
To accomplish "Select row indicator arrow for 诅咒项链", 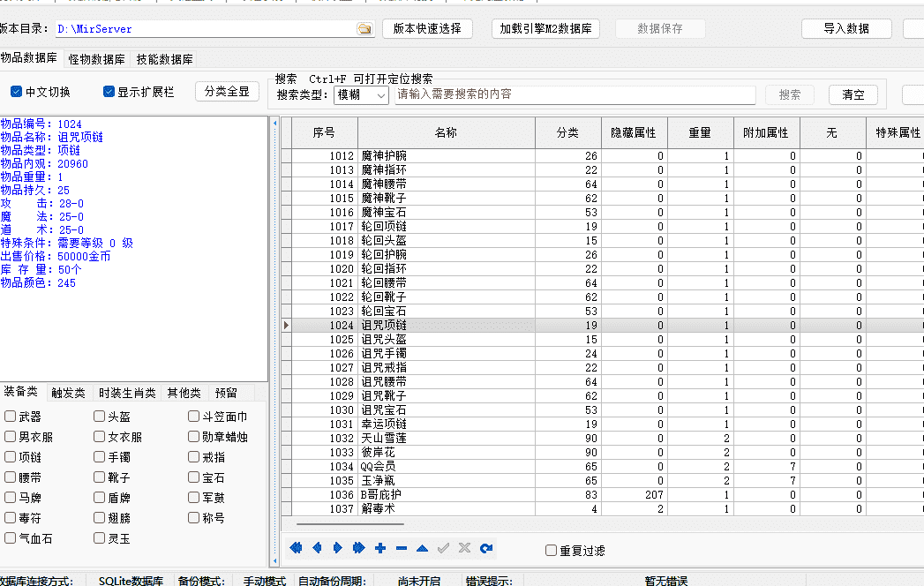I will click(x=287, y=325).
